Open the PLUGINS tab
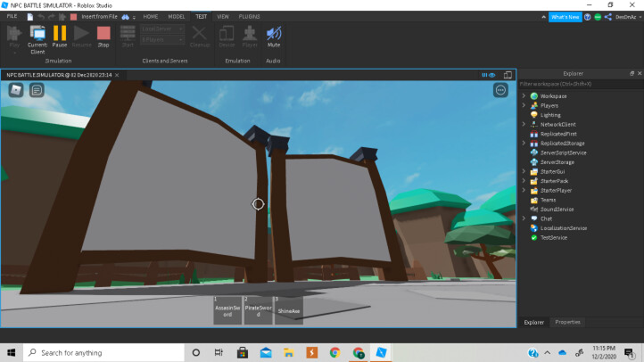 coord(249,17)
